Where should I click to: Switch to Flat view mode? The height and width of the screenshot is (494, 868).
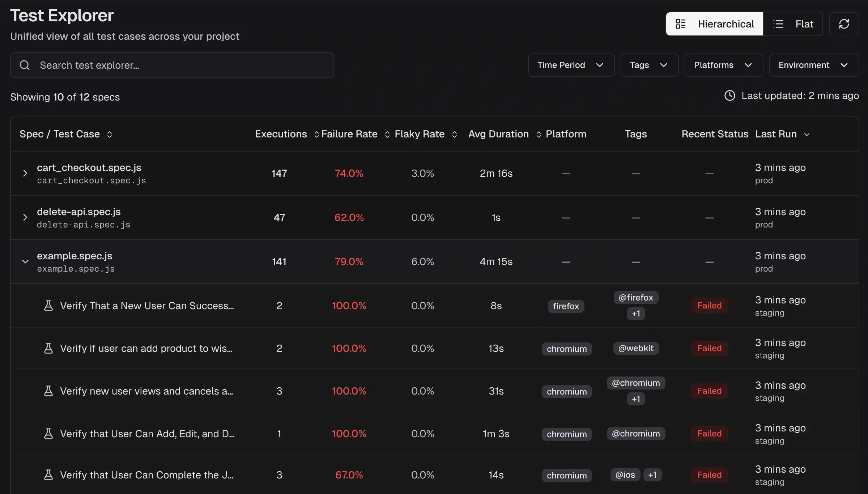(793, 24)
